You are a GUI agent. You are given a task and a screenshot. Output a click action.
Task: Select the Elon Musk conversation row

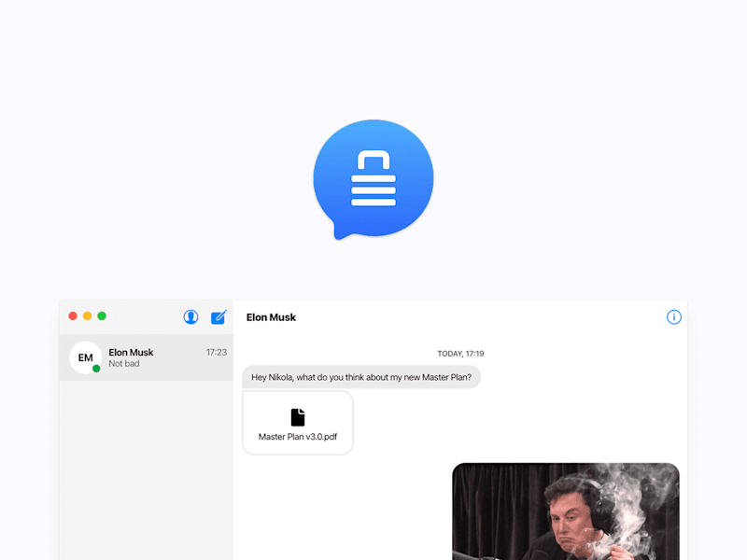[x=147, y=357]
